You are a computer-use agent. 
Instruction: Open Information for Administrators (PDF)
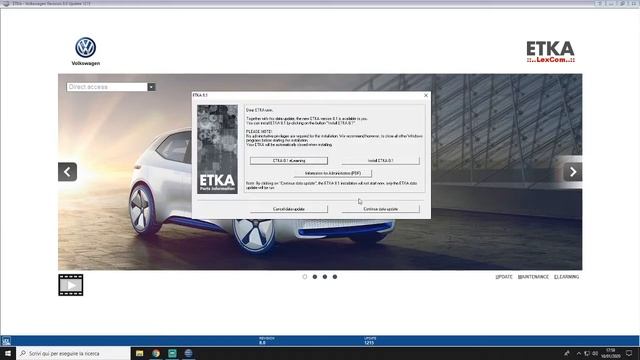coord(333,173)
